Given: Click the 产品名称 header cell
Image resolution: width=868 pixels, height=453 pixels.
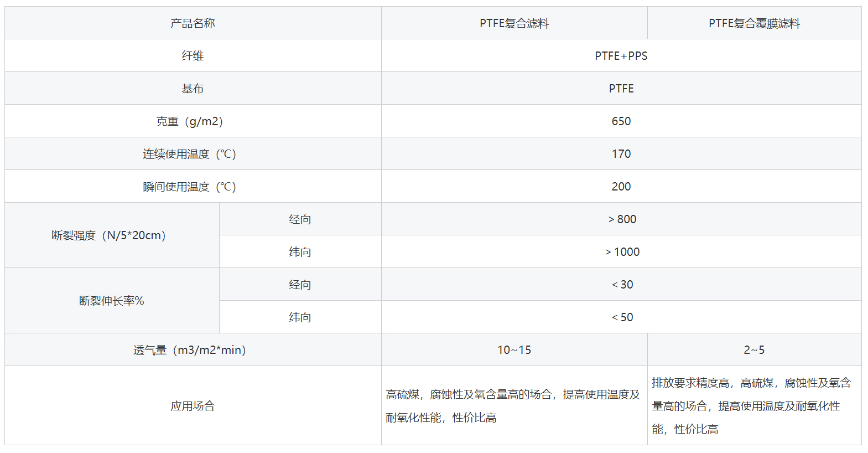Looking at the screenshot, I should [193, 23].
